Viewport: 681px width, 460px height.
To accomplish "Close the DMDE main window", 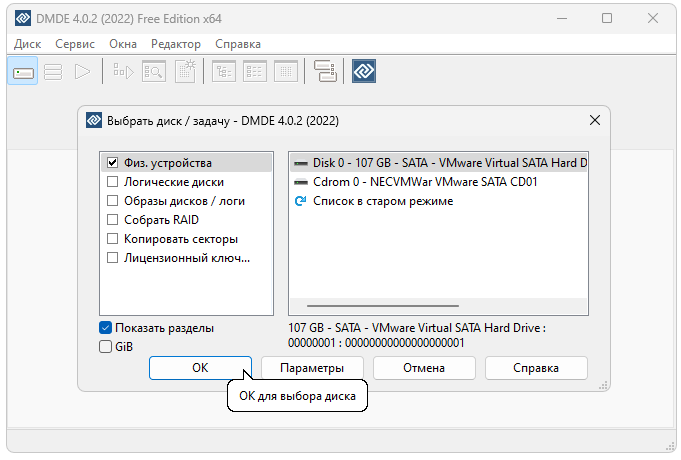I will 653,18.
